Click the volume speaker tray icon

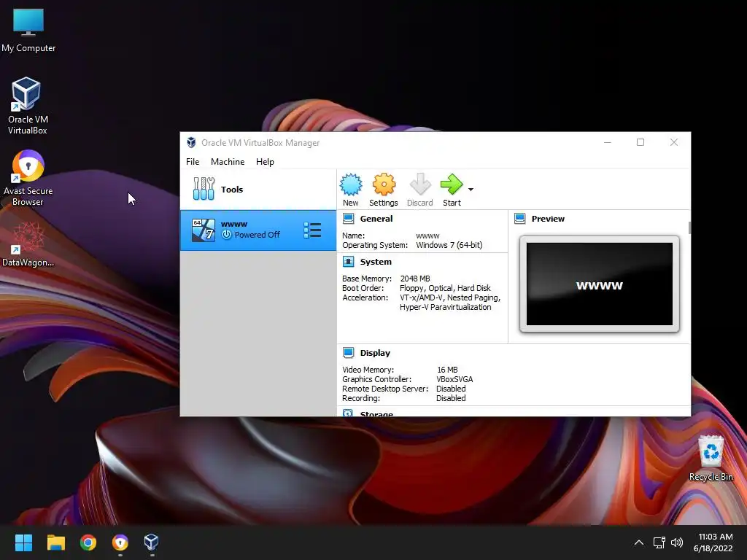tap(677, 542)
